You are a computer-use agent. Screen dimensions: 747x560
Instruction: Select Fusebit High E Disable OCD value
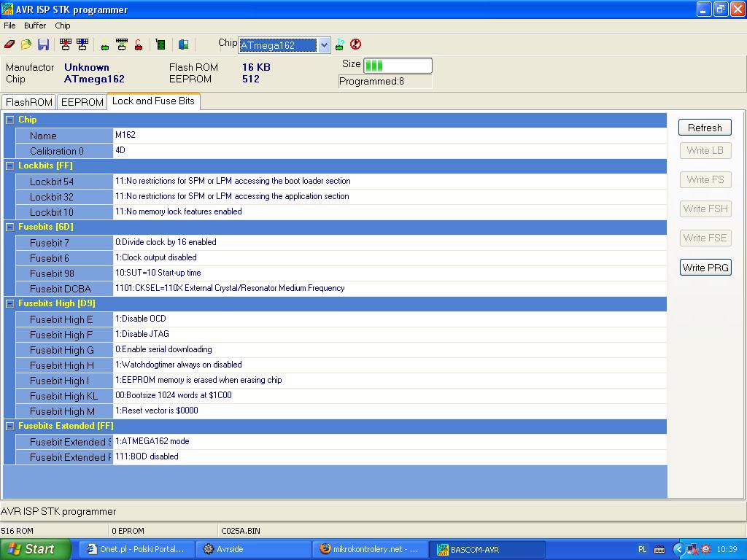tap(390, 319)
